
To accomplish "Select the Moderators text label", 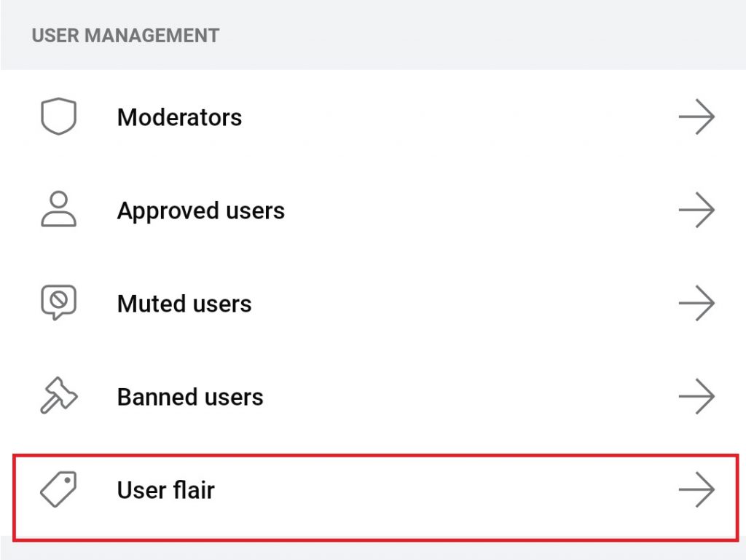I will (179, 117).
